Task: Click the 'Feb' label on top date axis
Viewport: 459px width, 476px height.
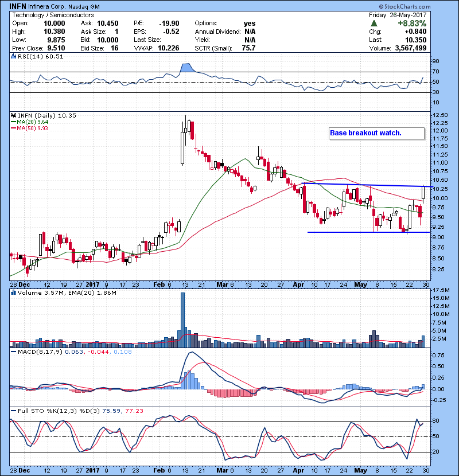Action: [159, 285]
